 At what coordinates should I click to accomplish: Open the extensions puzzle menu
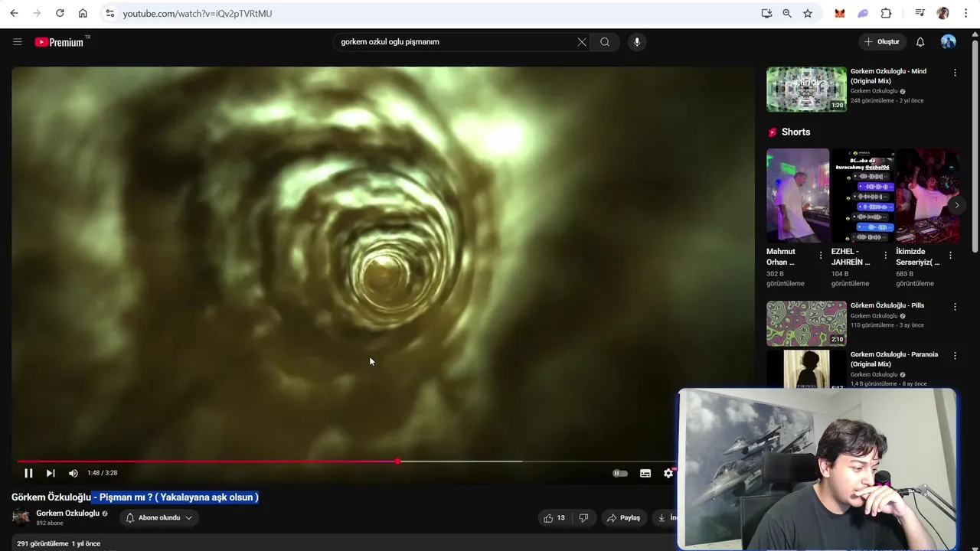coord(886,13)
